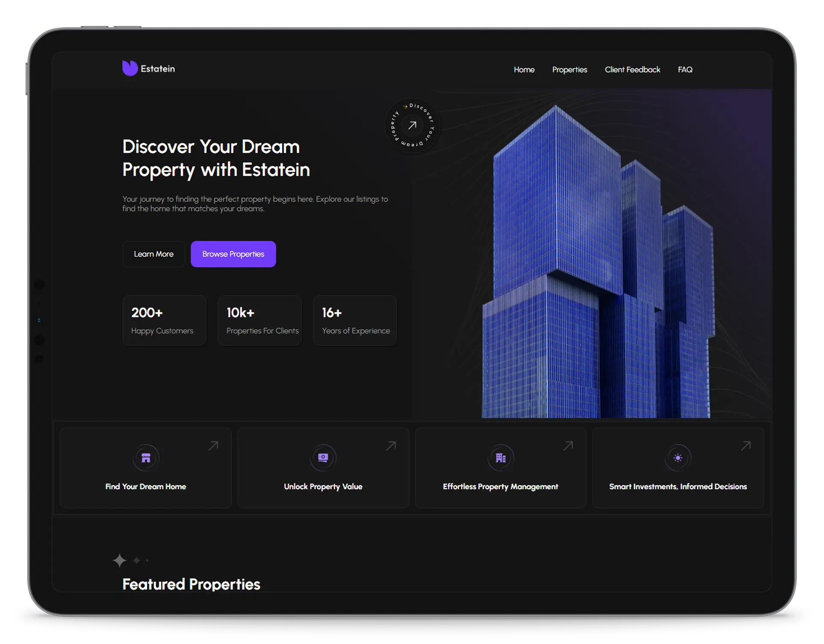The width and height of the screenshot is (824, 644).
Task: Click the 10k+ Properties For Clients card
Action: tap(259, 320)
